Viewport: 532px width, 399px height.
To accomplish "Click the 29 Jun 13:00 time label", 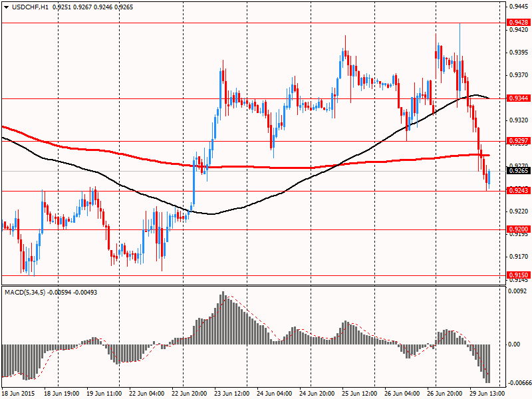I will pos(487,394).
